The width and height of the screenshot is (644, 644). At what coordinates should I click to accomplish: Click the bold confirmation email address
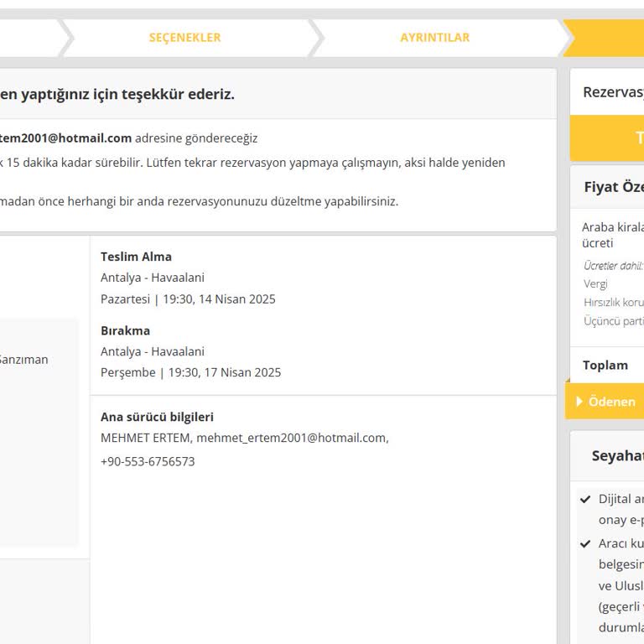(x=65, y=138)
